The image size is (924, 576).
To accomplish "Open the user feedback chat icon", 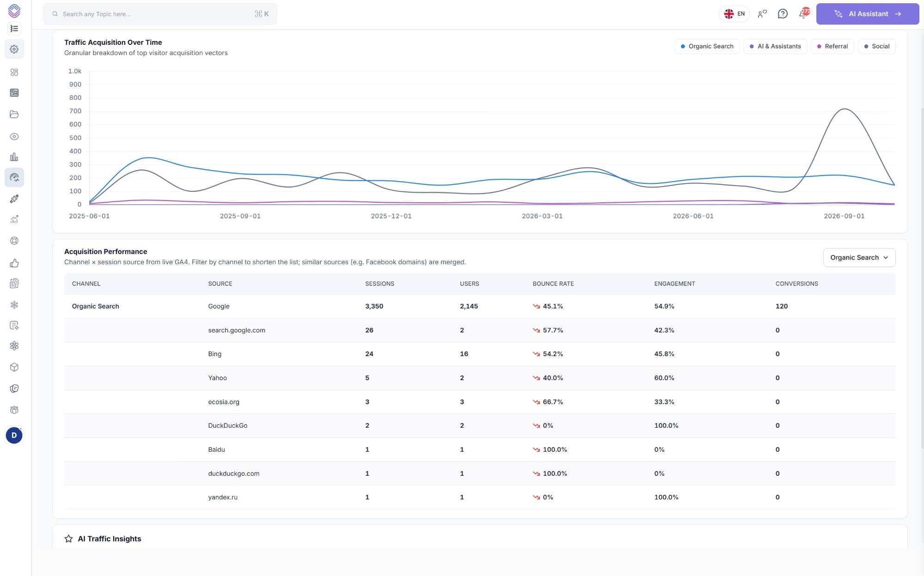I will (762, 14).
